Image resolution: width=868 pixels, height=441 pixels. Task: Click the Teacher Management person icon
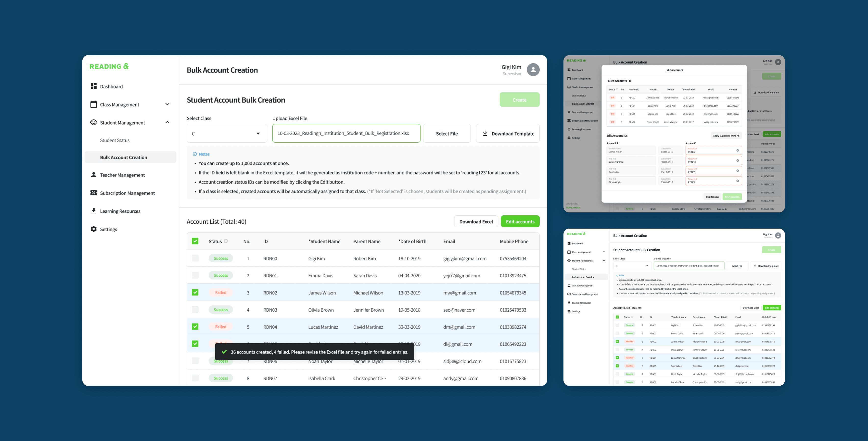tap(93, 175)
